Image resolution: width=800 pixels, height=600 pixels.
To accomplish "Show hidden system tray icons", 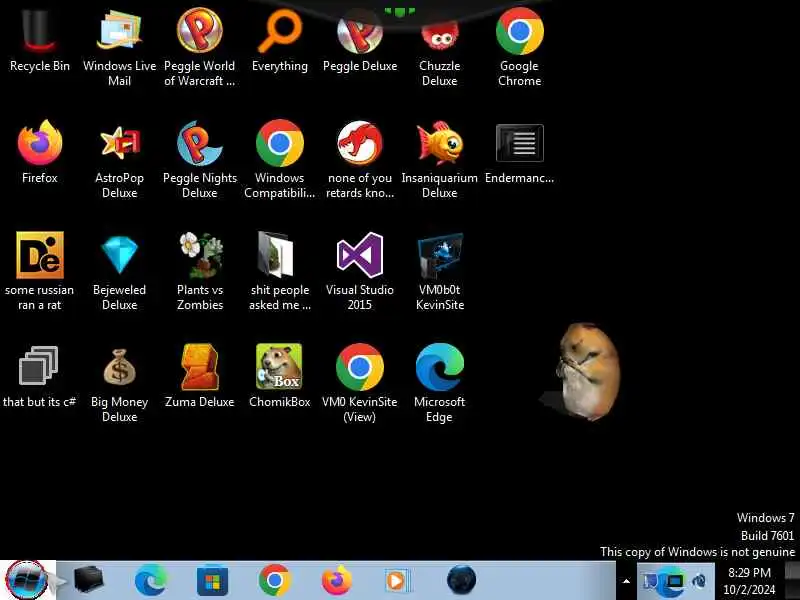I will point(626,581).
